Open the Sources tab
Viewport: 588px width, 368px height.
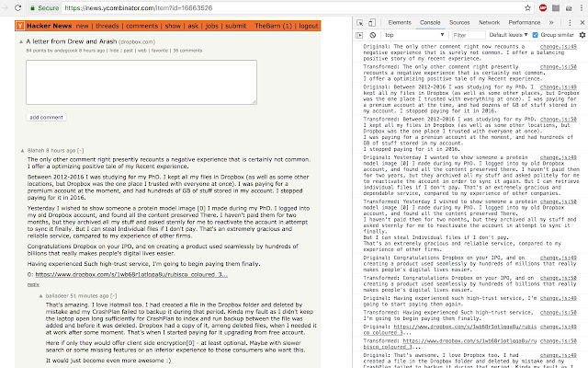pos(459,22)
